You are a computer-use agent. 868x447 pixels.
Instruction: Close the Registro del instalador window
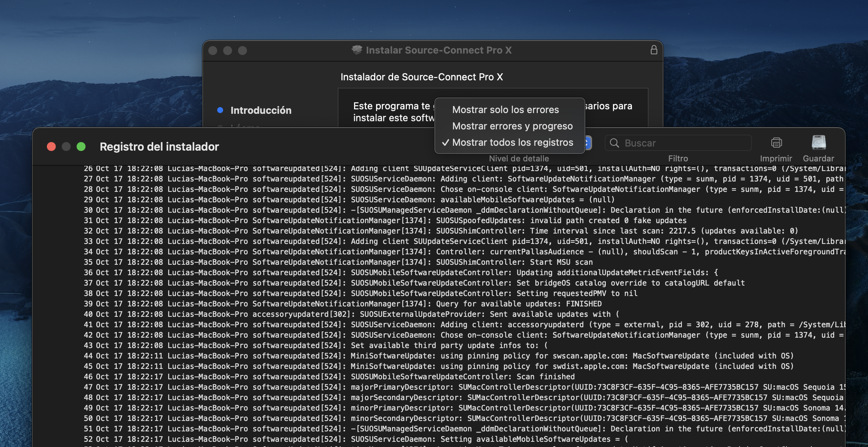tap(51, 147)
